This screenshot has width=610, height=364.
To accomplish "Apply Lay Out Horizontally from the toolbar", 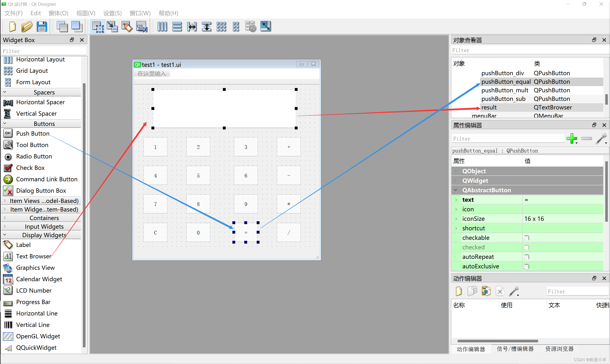I will (162, 26).
